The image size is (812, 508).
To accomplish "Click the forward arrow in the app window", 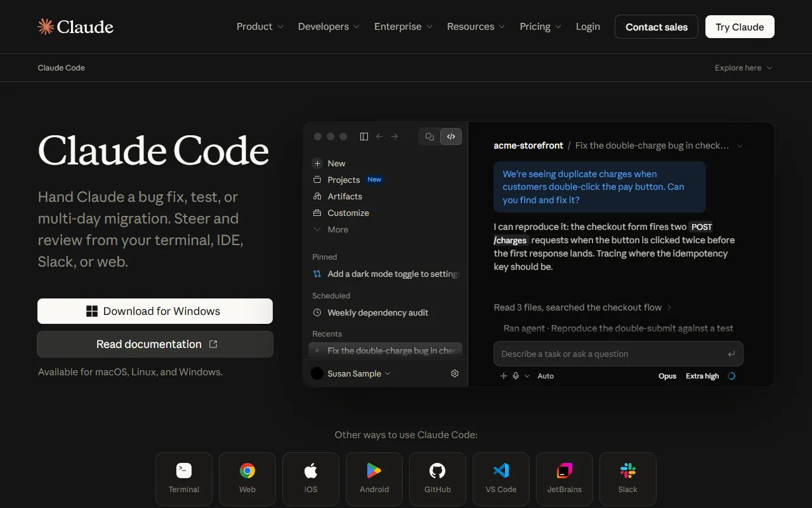I will [395, 137].
